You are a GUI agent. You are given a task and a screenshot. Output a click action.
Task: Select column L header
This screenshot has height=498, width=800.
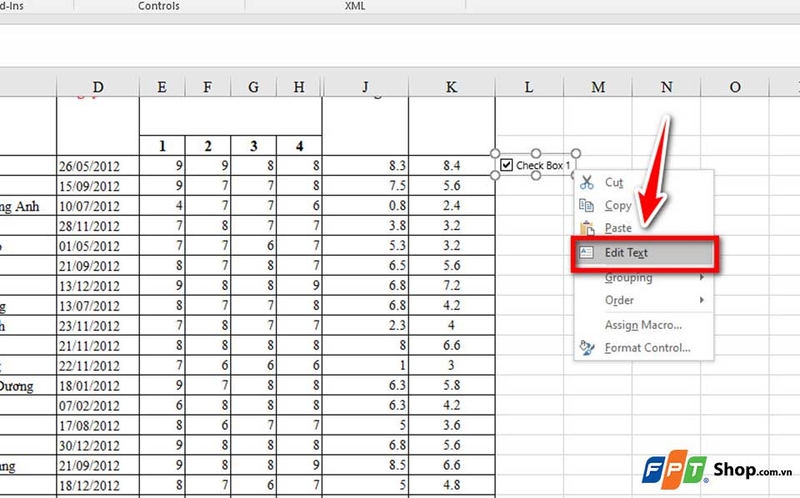529,87
